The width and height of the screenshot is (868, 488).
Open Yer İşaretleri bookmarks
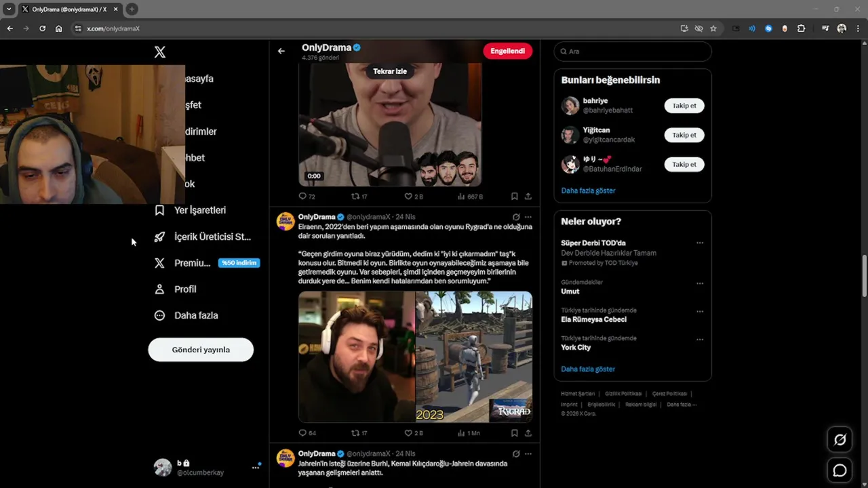[191, 210]
